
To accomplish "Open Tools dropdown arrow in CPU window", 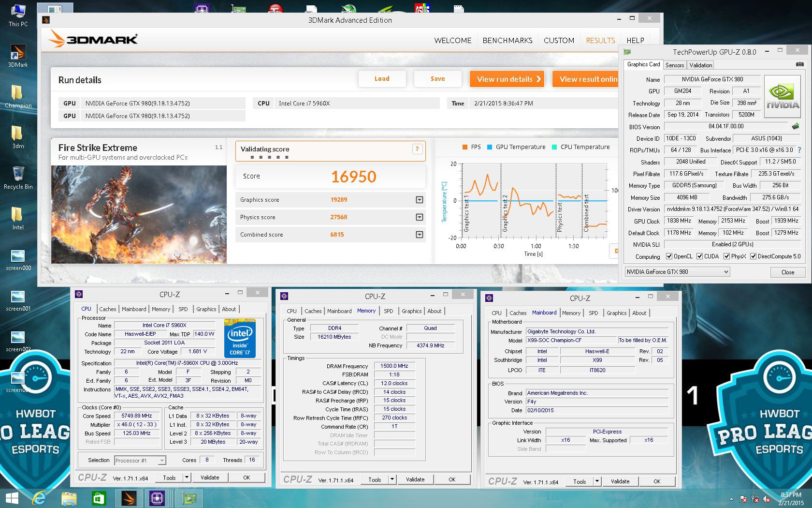I will [187, 478].
